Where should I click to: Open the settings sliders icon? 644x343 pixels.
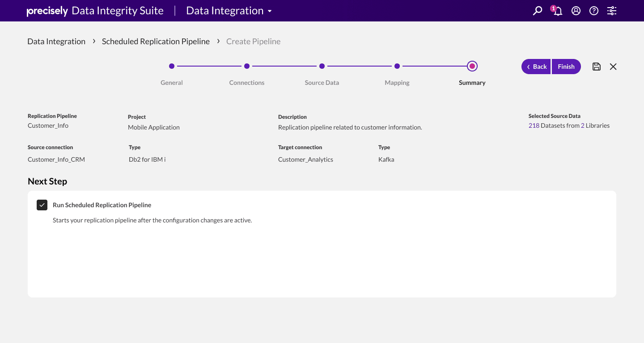(612, 11)
